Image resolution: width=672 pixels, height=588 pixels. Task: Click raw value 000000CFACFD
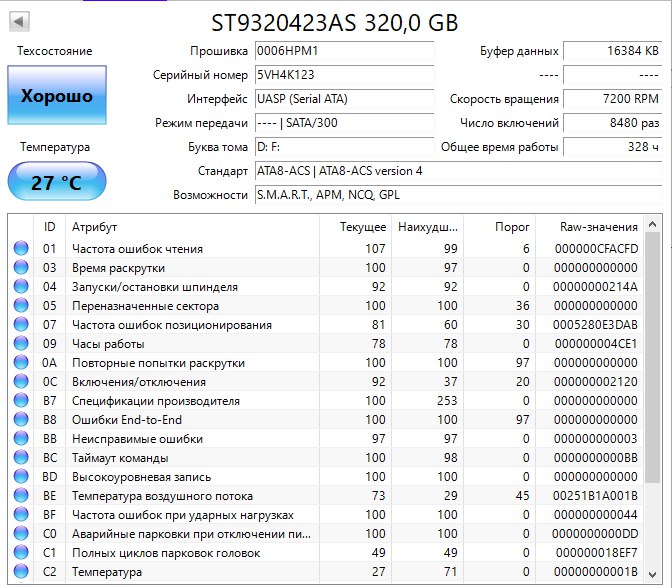click(x=596, y=249)
